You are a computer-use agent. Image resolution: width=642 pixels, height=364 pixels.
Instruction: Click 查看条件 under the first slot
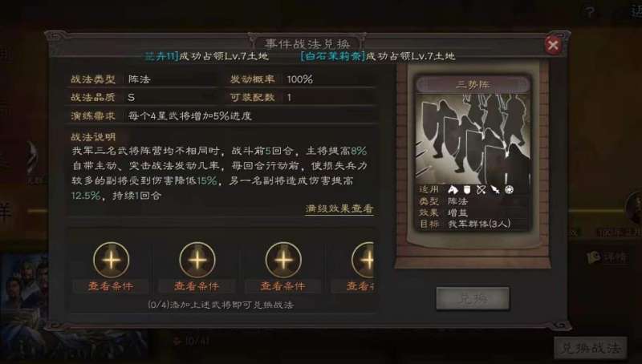pyautogui.click(x=111, y=286)
